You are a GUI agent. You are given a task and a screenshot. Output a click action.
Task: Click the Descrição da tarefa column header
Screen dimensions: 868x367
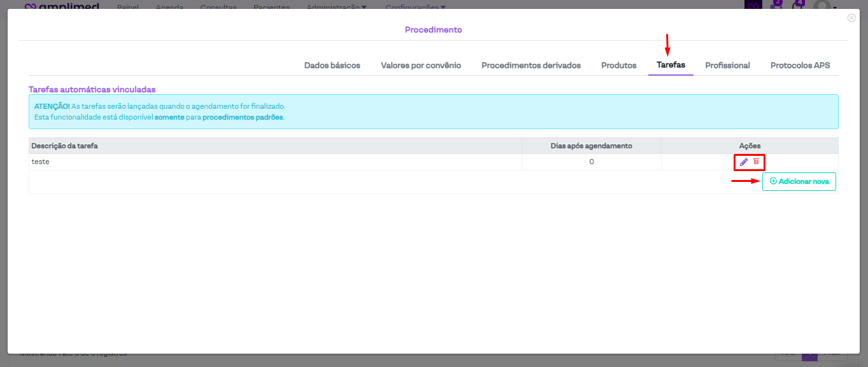click(x=64, y=146)
